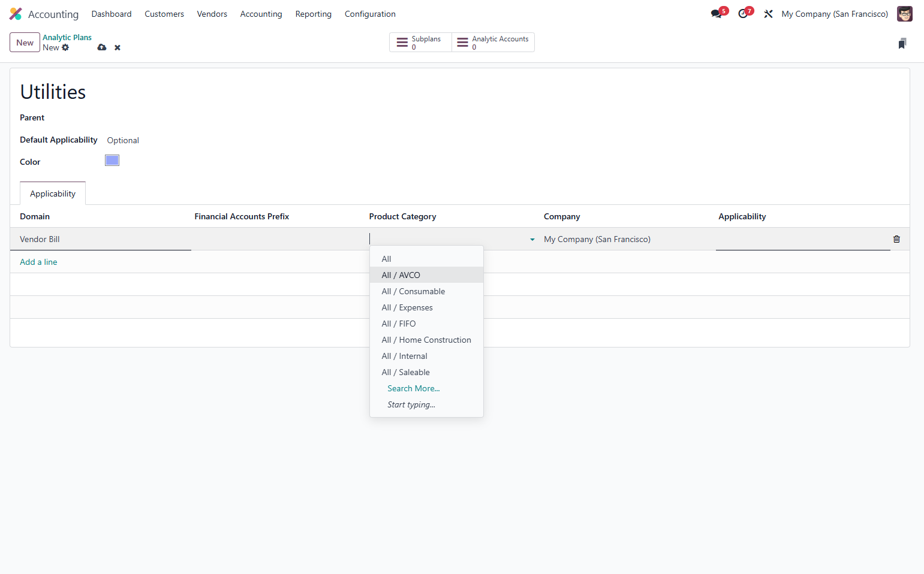Screen dimensions: 924x574
Task: Open the messages conversations icon
Action: click(x=716, y=14)
